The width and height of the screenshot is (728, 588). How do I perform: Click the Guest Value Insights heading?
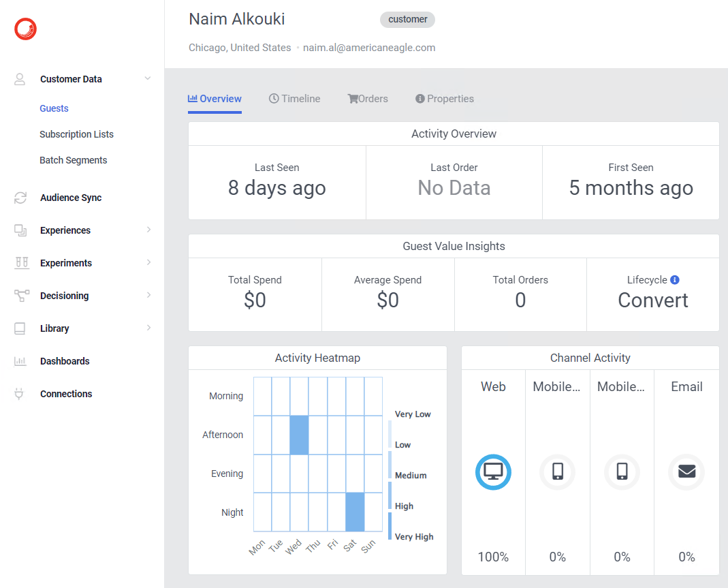454,246
